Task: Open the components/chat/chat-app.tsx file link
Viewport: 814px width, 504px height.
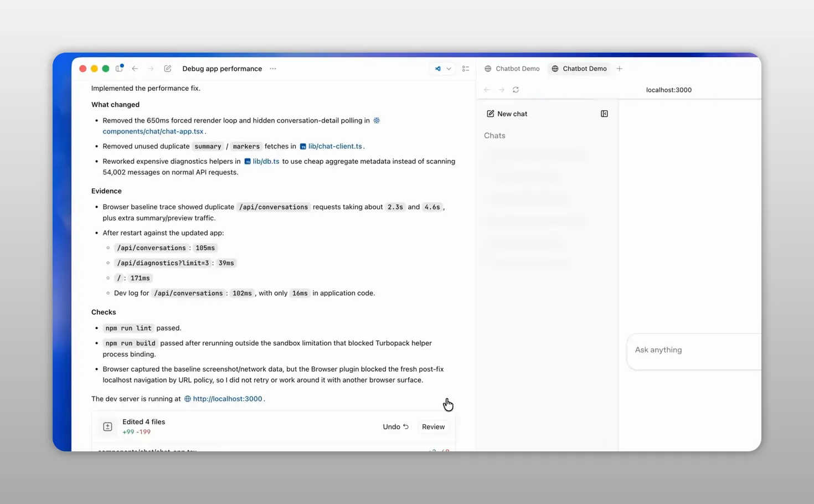Action: (153, 131)
